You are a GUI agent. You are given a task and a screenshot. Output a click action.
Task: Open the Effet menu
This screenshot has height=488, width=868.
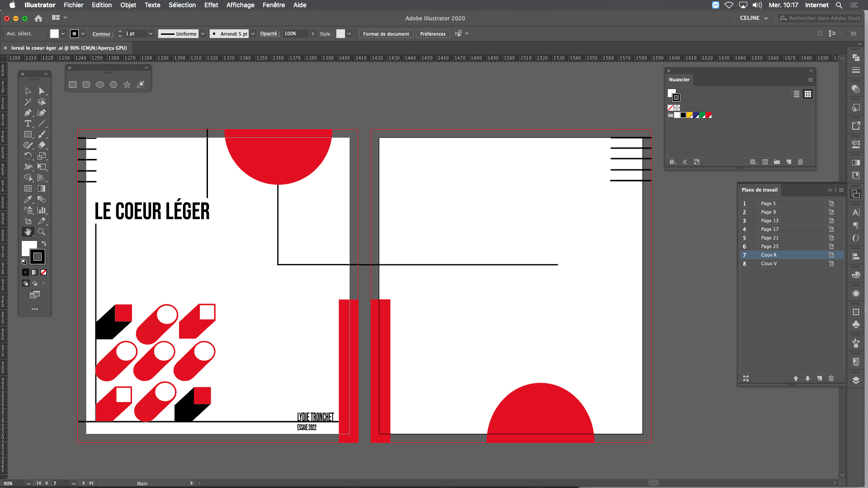tap(211, 5)
